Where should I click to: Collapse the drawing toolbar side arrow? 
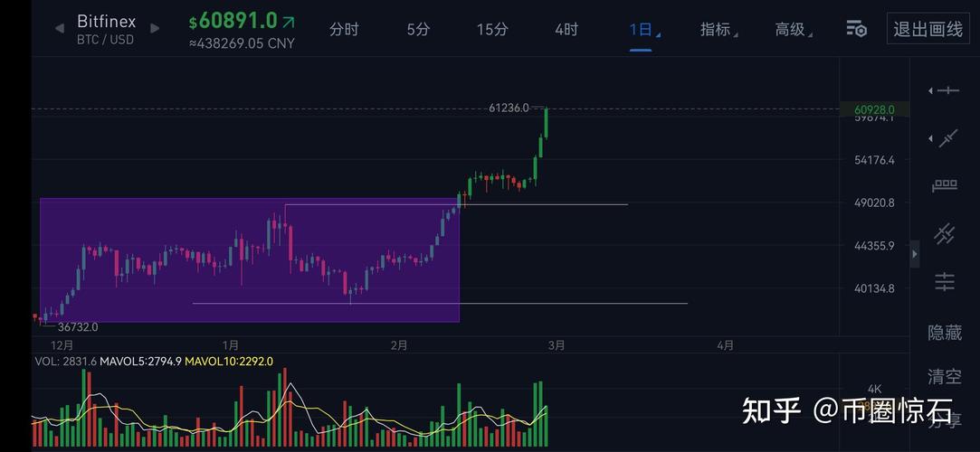[x=914, y=254]
